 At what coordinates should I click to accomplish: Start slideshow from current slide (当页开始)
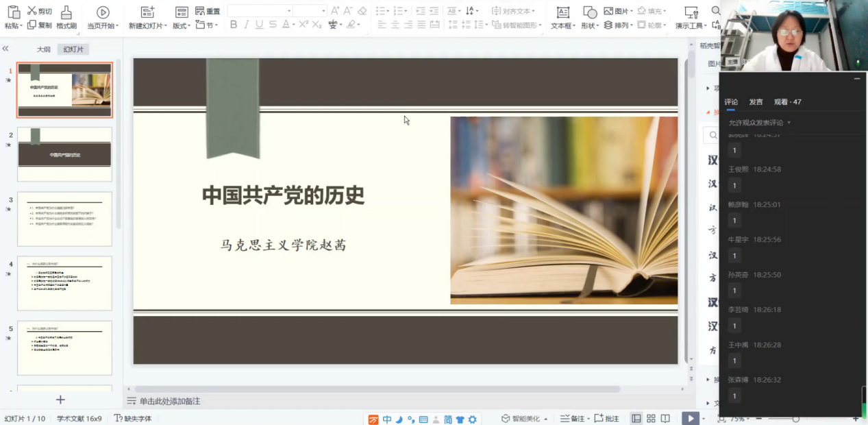pyautogui.click(x=103, y=12)
